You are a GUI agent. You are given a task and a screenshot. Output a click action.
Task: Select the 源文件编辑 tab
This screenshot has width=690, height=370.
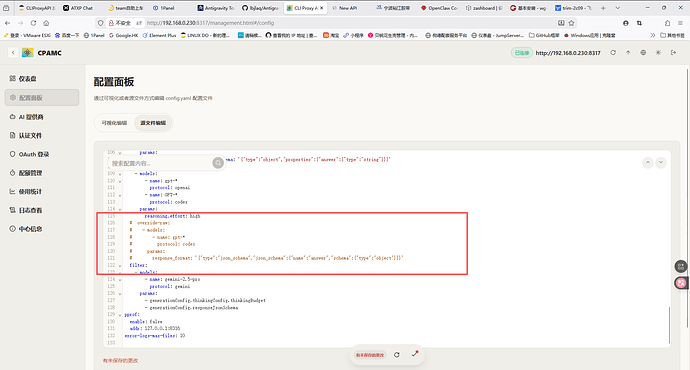(x=153, y=123)
